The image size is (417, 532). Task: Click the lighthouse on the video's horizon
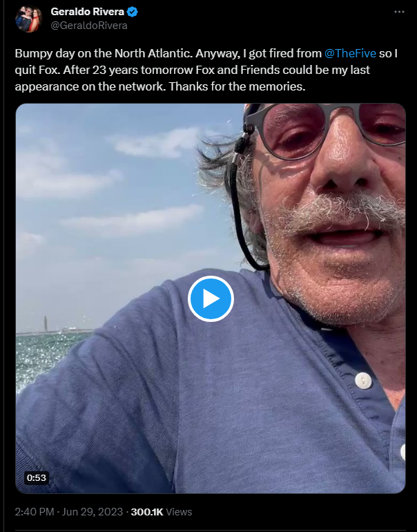point(46,323)
